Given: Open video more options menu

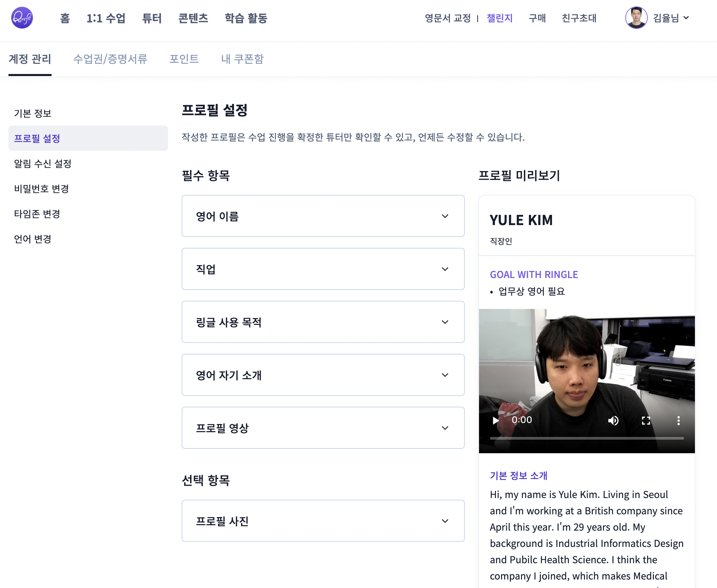Looking at the screenshot, I should pyautogui.click(x=678, y=421).
